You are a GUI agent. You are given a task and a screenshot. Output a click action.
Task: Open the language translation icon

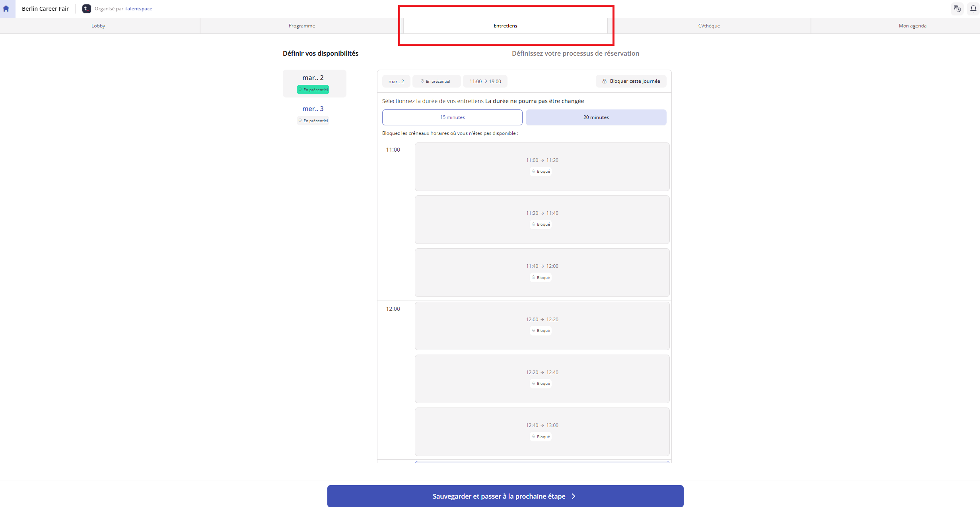(957, 8)
